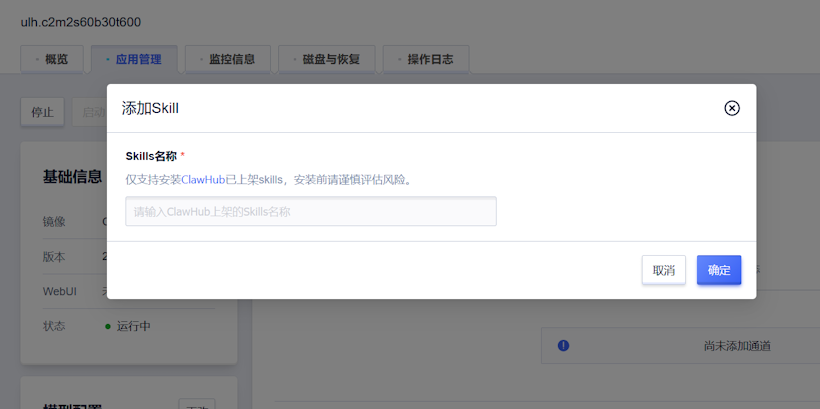The width and height of the screenshot is (820, 409).
Task: Click the Skills名称 field label
Action: (x=151, y=156)
